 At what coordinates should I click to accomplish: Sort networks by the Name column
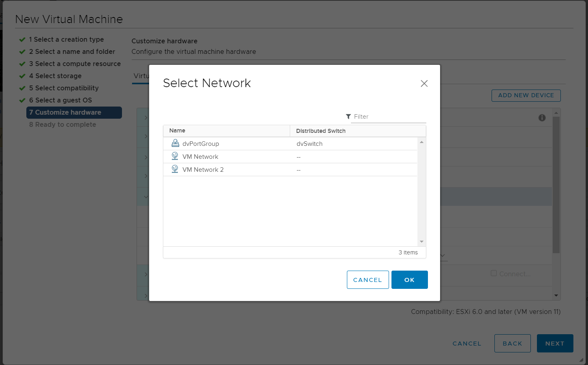click(177, 130)
